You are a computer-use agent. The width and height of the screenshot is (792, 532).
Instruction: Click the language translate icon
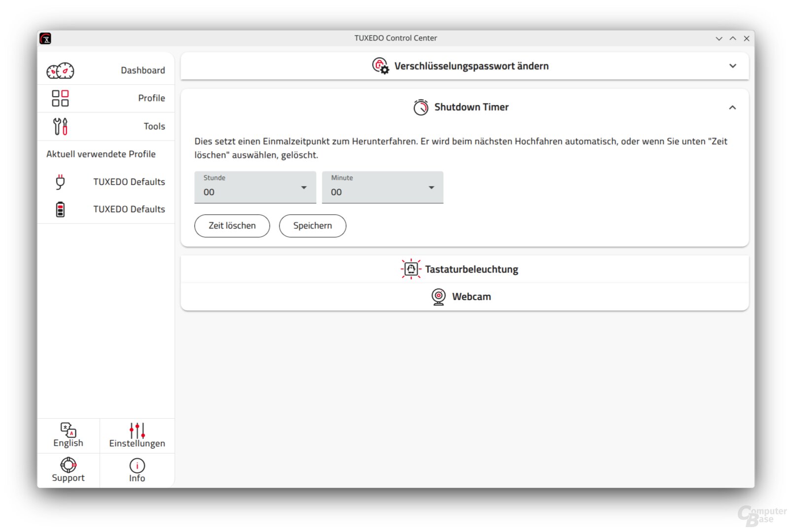click(68, 430)
